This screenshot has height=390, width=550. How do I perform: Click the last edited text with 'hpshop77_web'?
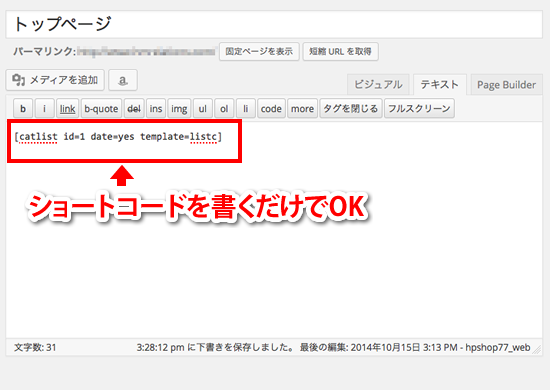pos(415,347)
